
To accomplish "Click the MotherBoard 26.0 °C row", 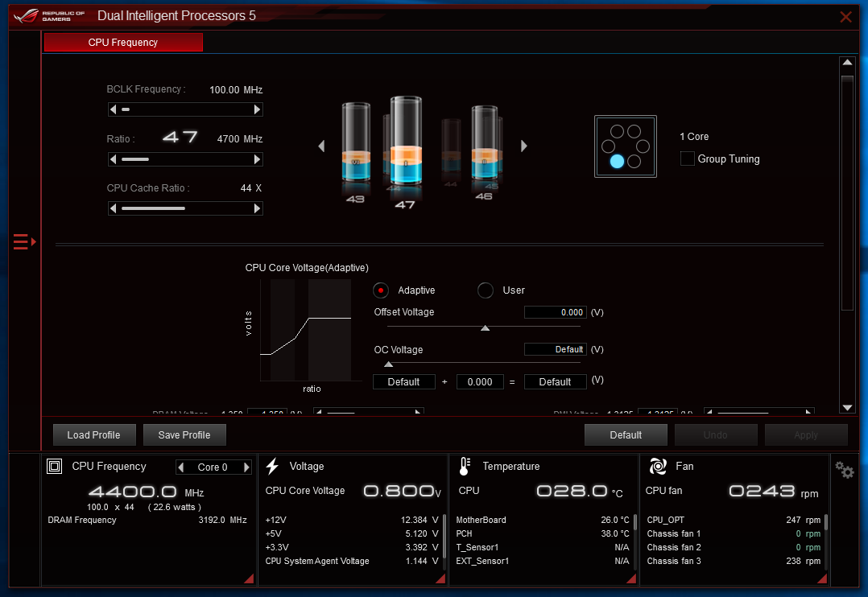I will 543,520.
